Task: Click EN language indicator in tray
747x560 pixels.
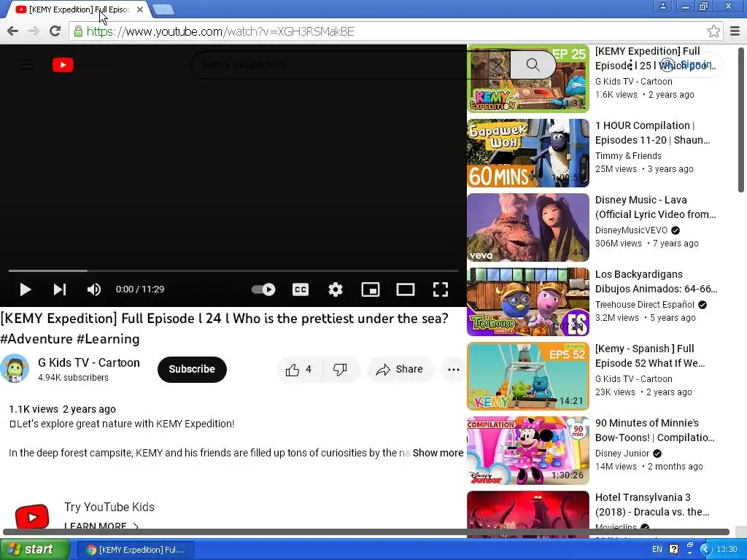Action: [657, 550]
